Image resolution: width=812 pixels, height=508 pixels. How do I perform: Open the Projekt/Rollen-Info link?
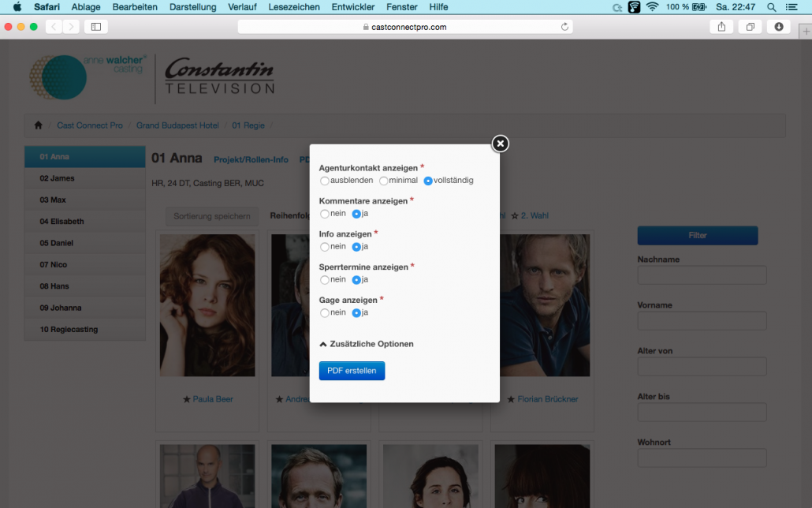pos(251,159)
